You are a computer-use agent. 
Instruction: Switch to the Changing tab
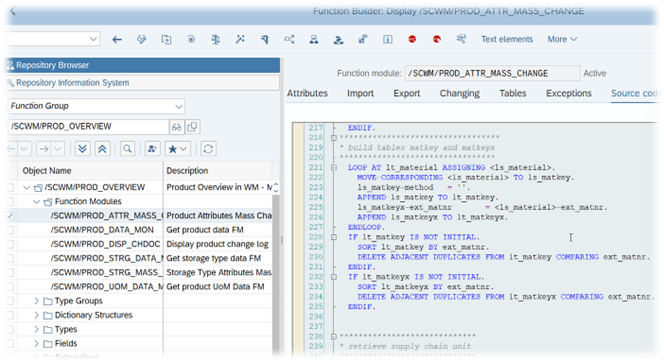pyautogui.click(x=459, y=93)
